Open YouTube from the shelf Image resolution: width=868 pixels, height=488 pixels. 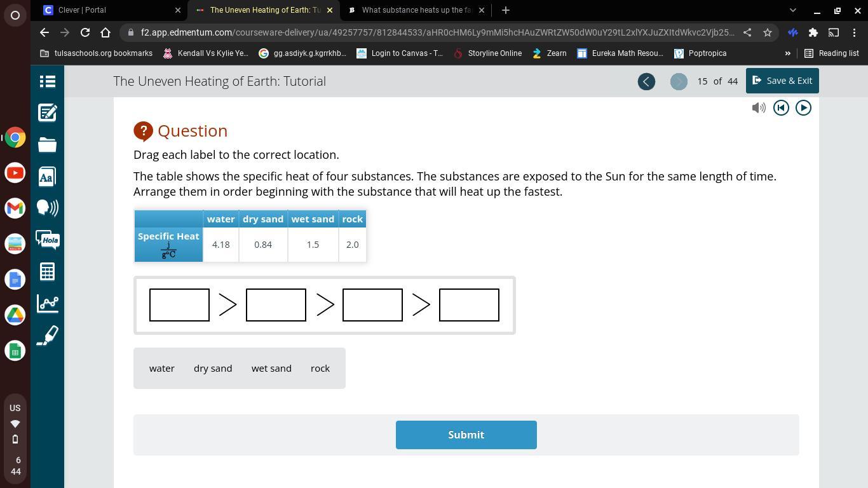click(15, 173)
